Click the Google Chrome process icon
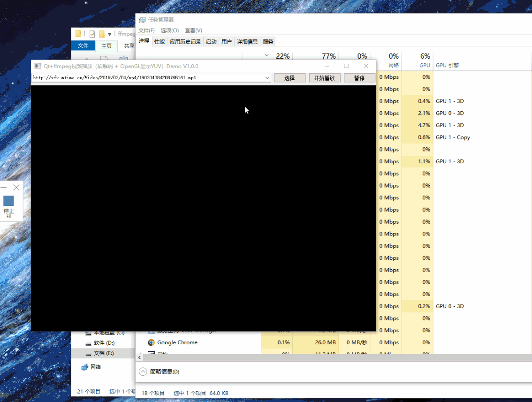This screenshot has width=532, height=402. tap(151, 342)
